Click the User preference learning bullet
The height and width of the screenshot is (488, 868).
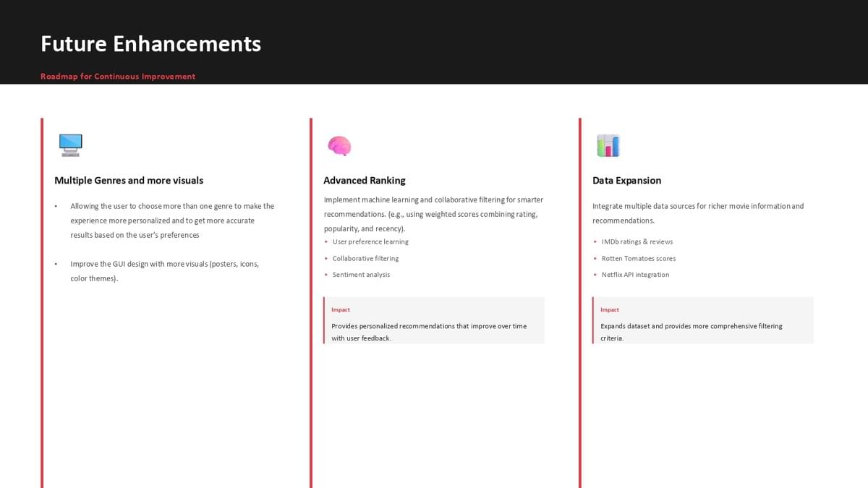pyautogui.click(x=370, y=241)
